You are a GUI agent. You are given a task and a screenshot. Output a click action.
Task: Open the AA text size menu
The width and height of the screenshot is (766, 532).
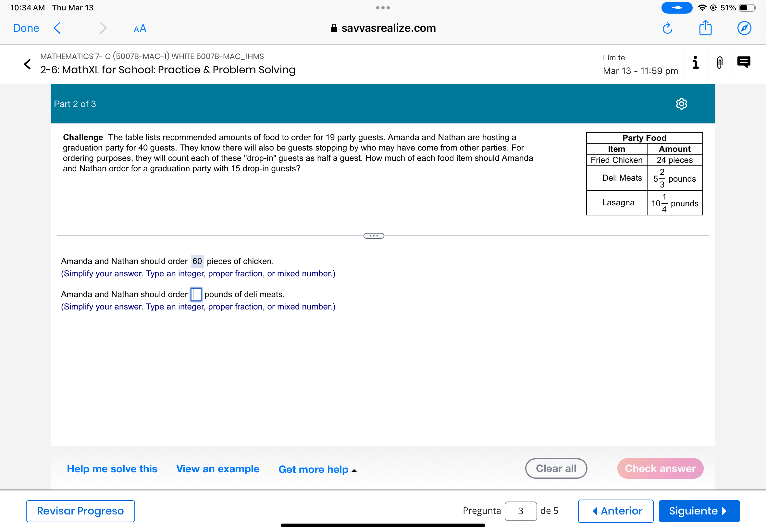[x=140, y=29]
